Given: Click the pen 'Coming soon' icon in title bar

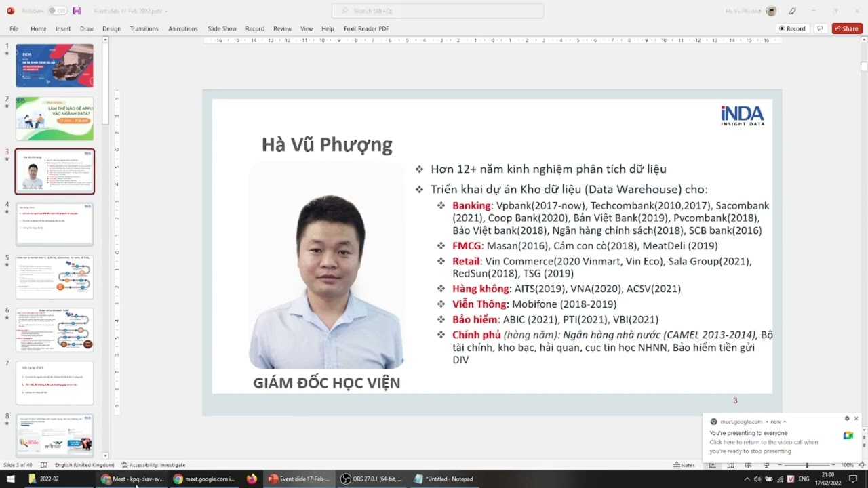Looking at the screenshot, I should point(793,11).
